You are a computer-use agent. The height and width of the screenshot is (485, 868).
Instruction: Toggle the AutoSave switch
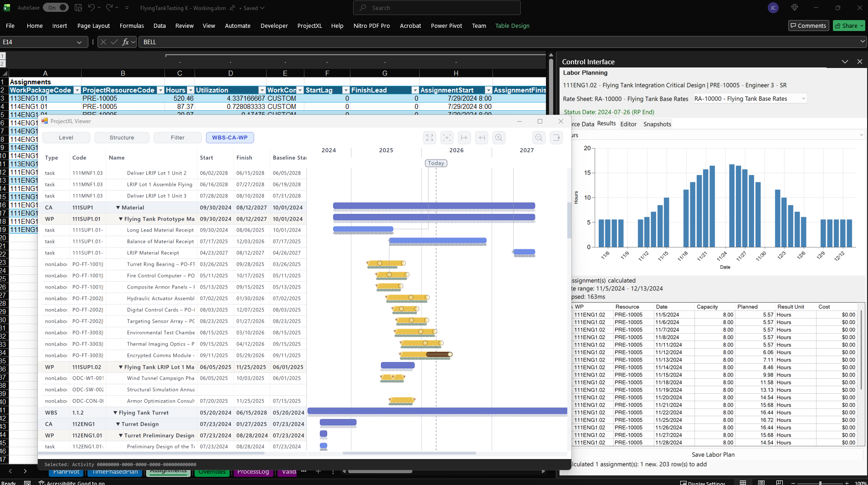(56, 8)
